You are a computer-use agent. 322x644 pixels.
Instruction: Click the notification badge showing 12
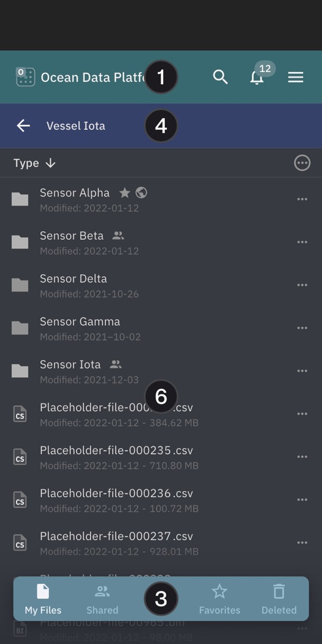click(264, 68)
